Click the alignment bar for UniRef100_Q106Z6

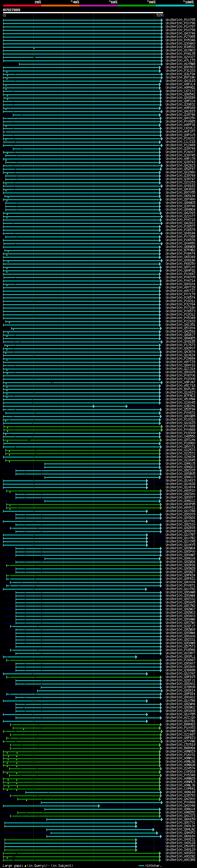75,484
